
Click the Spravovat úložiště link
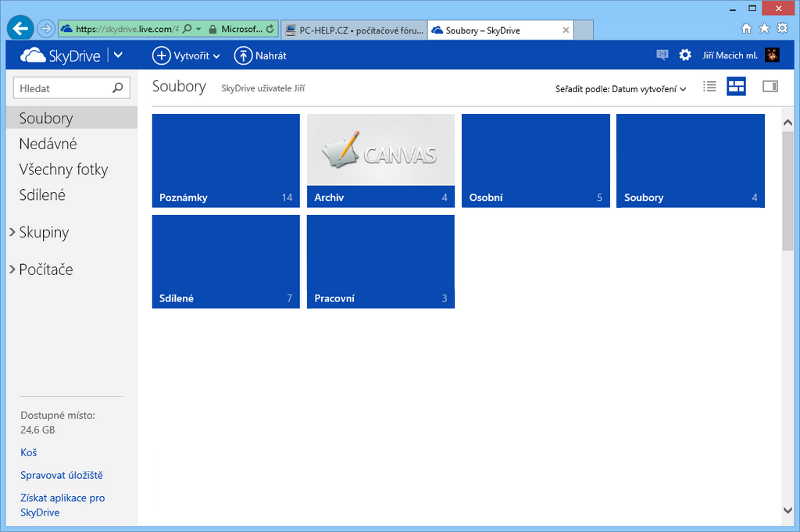[x=61, y=475]
